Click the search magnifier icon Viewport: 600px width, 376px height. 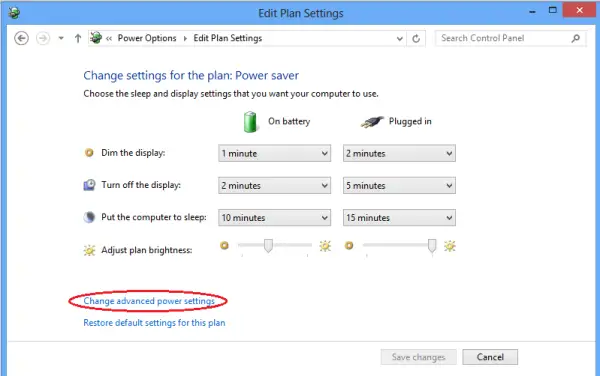pyautogui.click(x=576, y=38)
